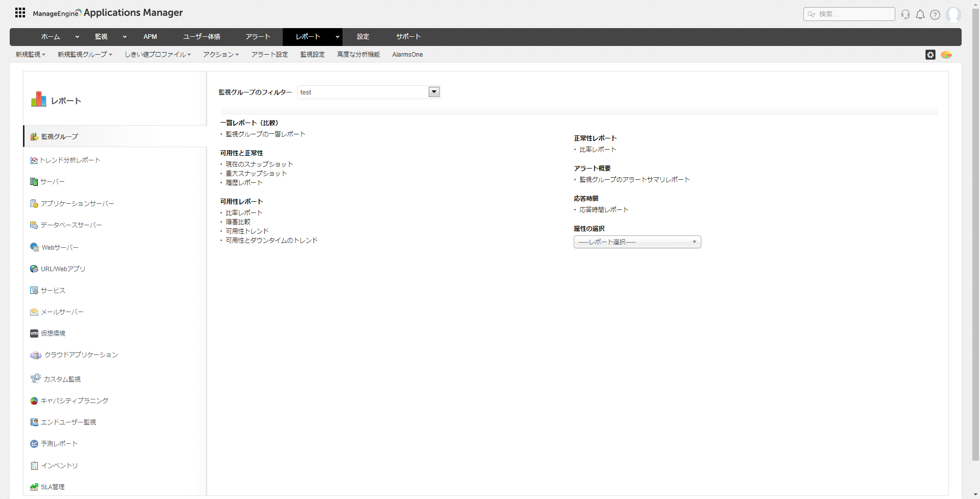The image size is (980, 499).
Task: Open the 監視グループのフィルター dropdown
Action: tap(369, 92)
